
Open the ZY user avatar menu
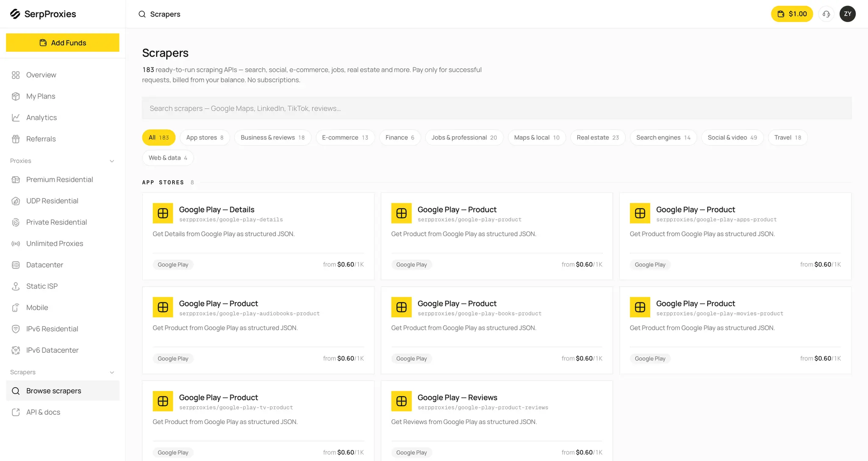(847, 14)
